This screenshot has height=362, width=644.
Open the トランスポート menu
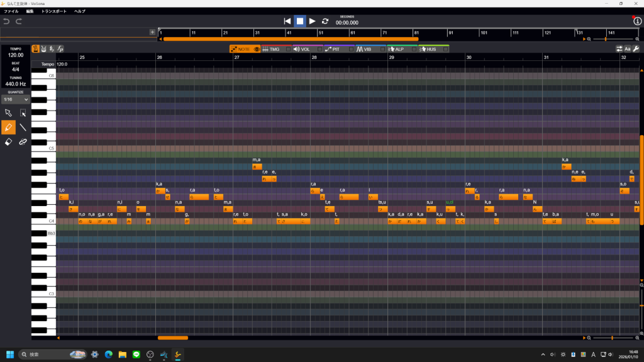[54, 11]
